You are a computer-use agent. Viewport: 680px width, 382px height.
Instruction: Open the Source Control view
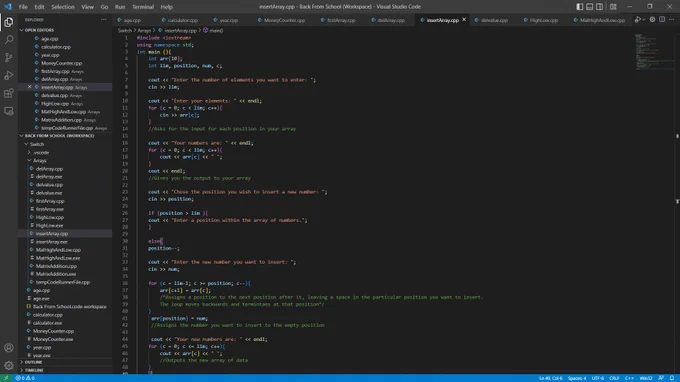[9, 57]
